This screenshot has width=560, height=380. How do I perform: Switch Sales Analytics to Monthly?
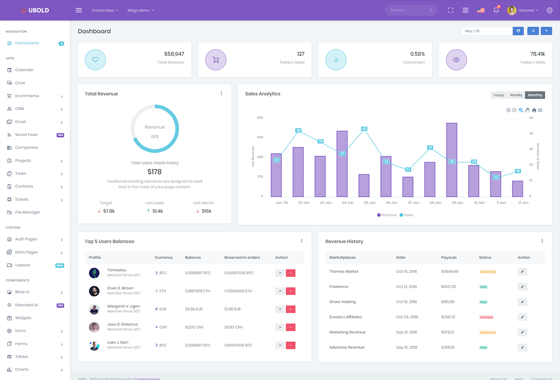point(535,95)
